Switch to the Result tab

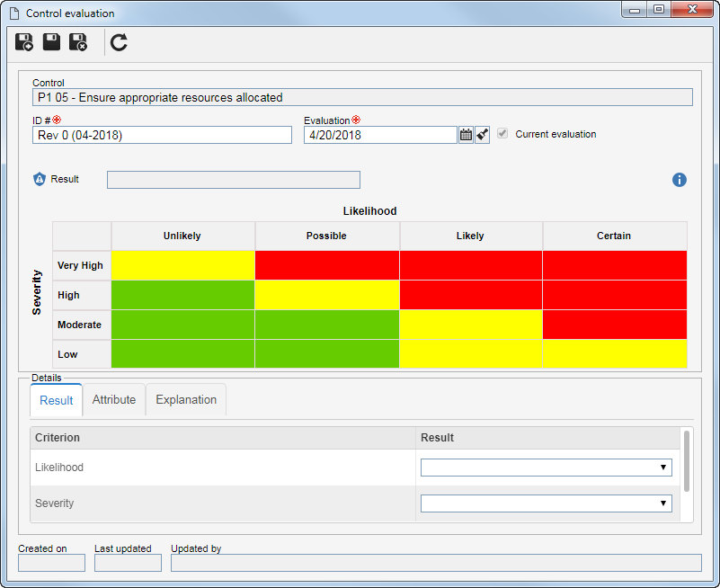point(56,400)
